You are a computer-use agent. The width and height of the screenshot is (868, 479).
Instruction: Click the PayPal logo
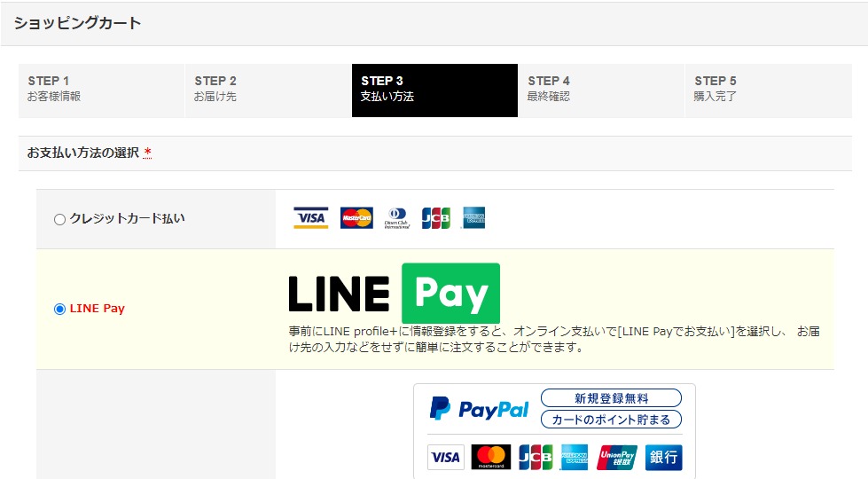[x=480, y=409]
